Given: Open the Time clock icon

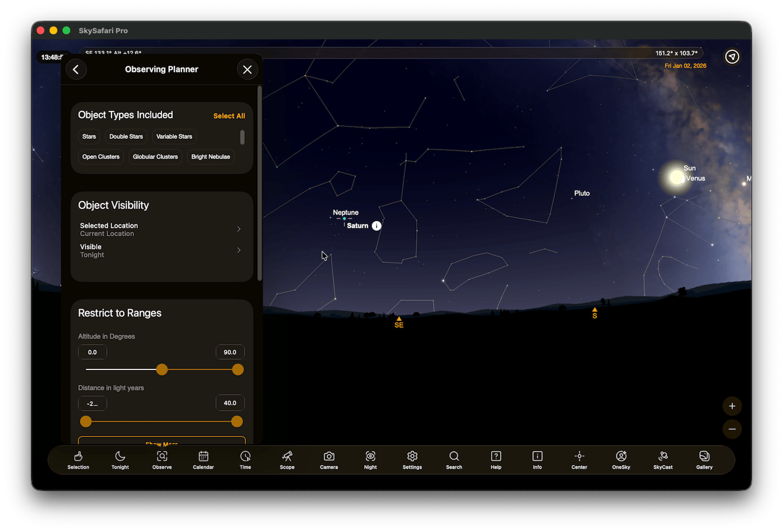Looking at the screenshot, I should click(245, 460).
